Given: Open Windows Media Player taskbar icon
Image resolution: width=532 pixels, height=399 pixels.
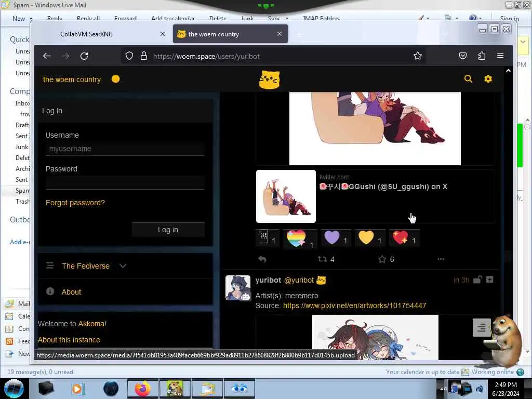Looking at the screenshot, I should tap(78, 389).
